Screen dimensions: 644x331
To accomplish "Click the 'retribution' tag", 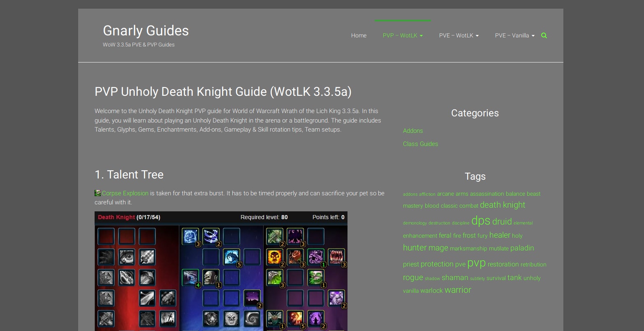I will tap(533, 264).
